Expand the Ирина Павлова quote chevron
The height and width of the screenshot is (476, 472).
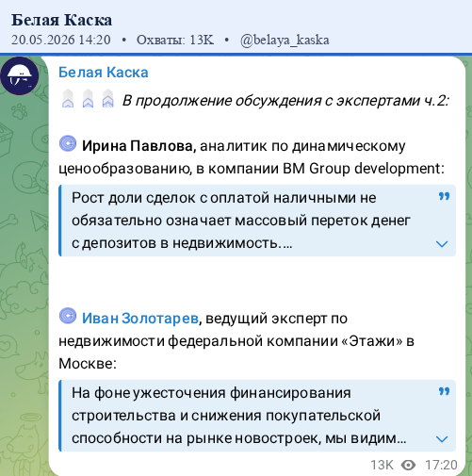[442, 244]
